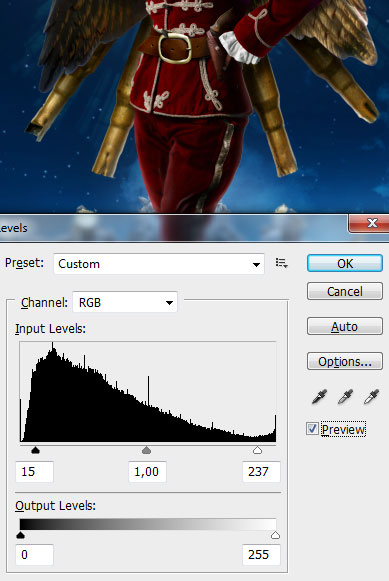The image size is (389, 581).
Task: Click the OK button
Action: pos(345,263)
